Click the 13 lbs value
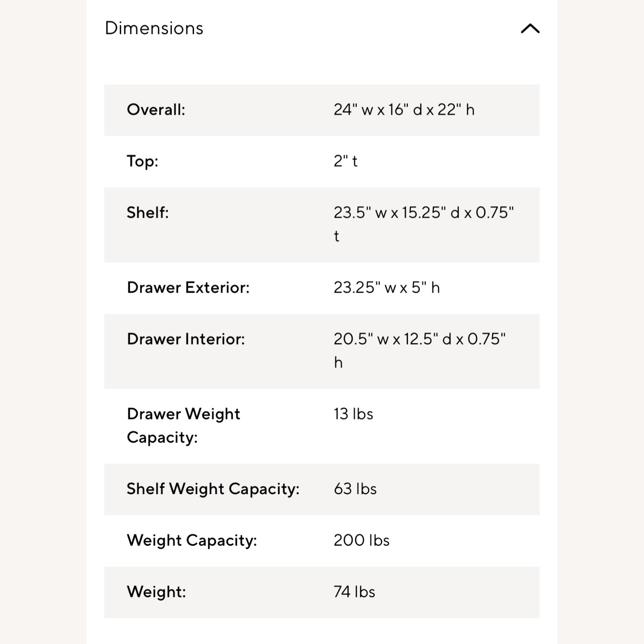 (x=353, y=414)
